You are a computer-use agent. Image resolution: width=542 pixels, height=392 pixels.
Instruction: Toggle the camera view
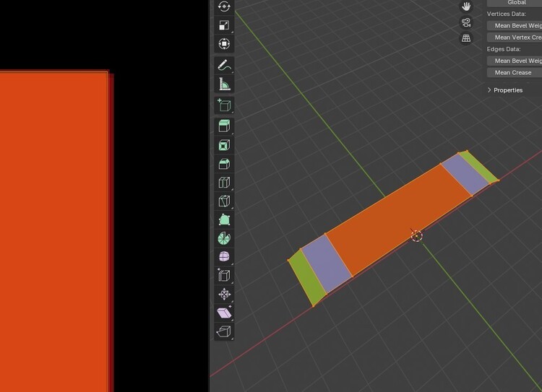click(x=466, y=22)
